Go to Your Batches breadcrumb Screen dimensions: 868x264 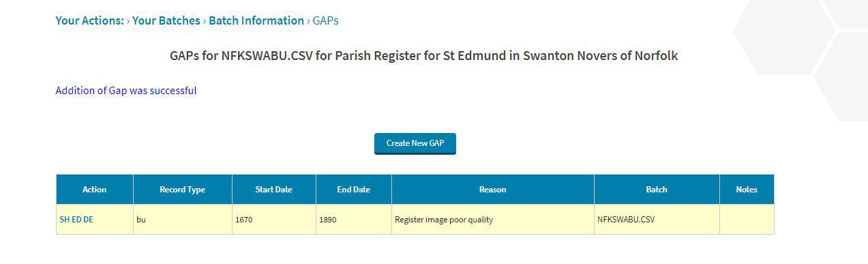[166, 20]
